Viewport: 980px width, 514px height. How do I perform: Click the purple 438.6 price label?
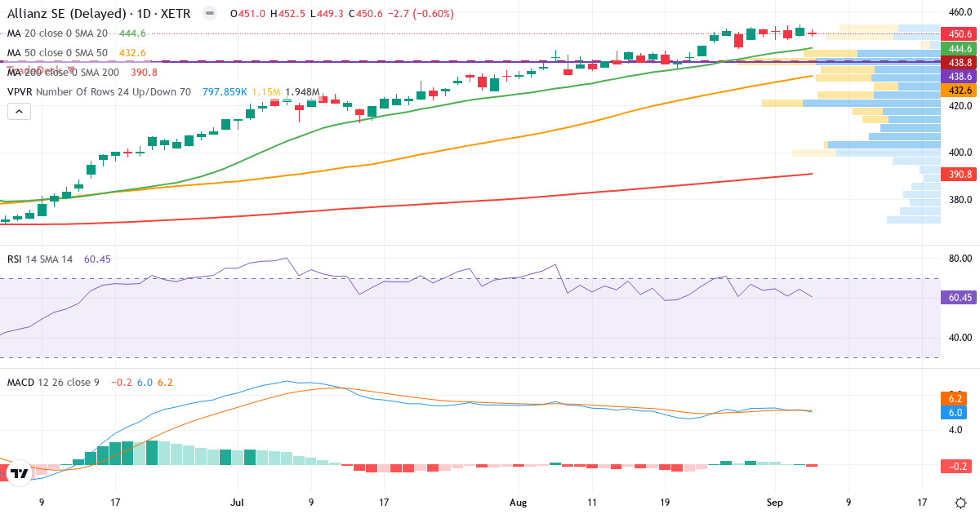(x=958, y=76)
